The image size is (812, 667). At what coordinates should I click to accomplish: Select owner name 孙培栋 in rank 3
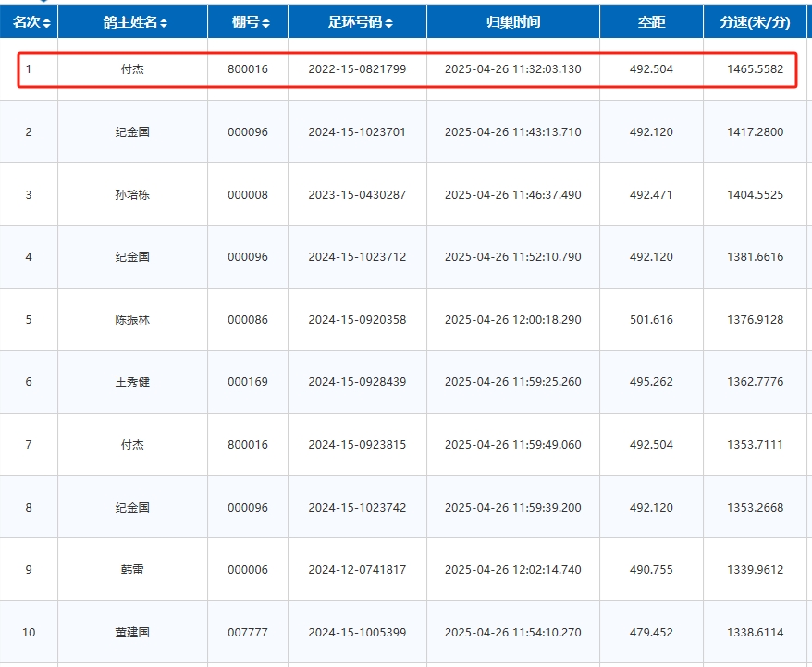coord(132,195)
